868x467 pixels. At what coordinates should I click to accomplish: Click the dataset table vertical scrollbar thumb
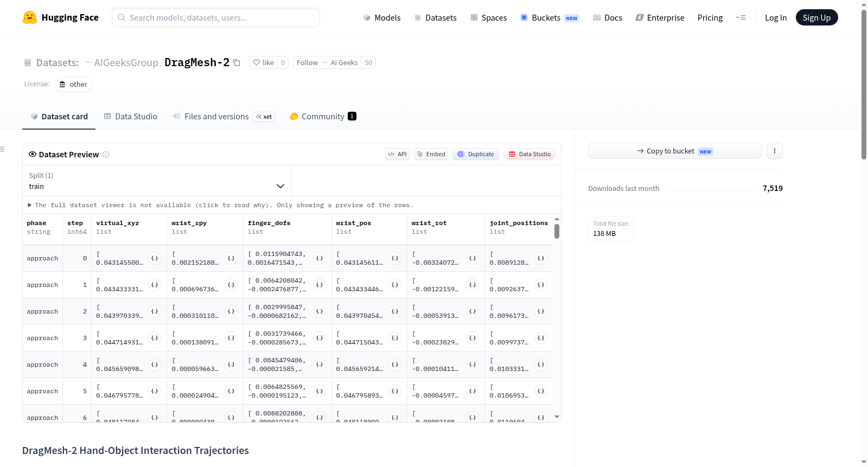557,232
